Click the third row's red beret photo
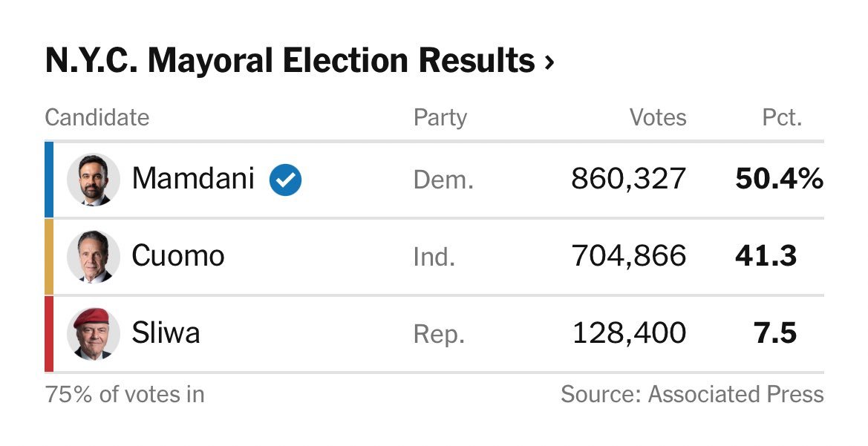Screen dimensions: 868x446 (94, 333)
